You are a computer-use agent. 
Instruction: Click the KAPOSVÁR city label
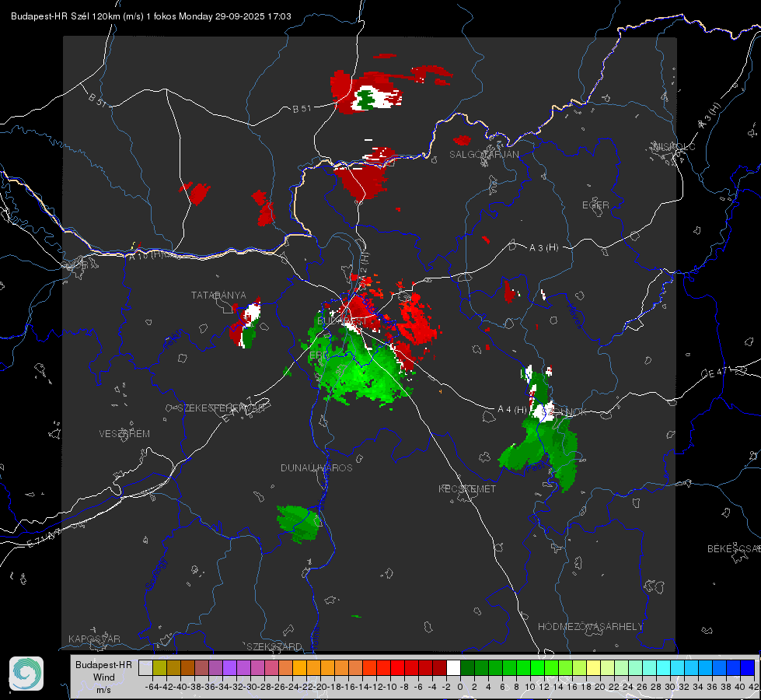tap(94, 639)
